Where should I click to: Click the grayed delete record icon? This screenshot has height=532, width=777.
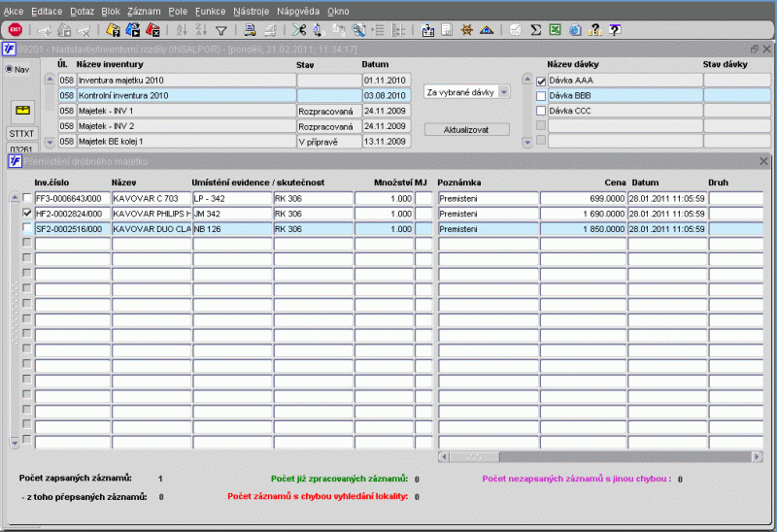tap(84, 31)
